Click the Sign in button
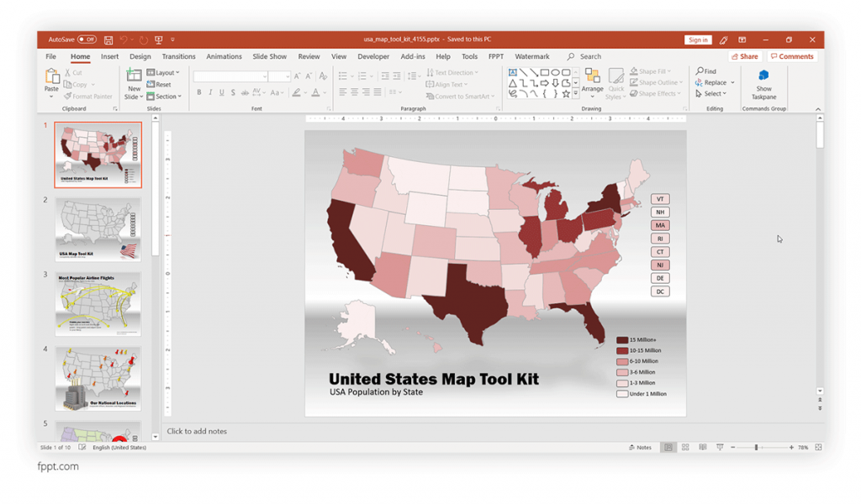This screenshot has width=861, height=504. click(x=698, y=39)
